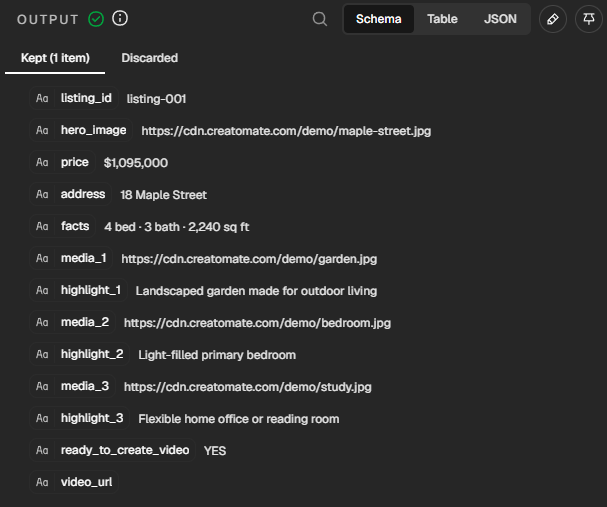The image size is (607, 507).
Task: Click the bedroom.jpg URL value
Action: (x=257, y=323)
